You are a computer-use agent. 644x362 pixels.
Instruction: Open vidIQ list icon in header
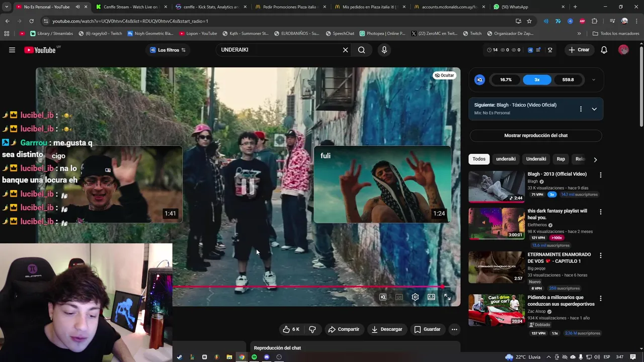(539, 50)
